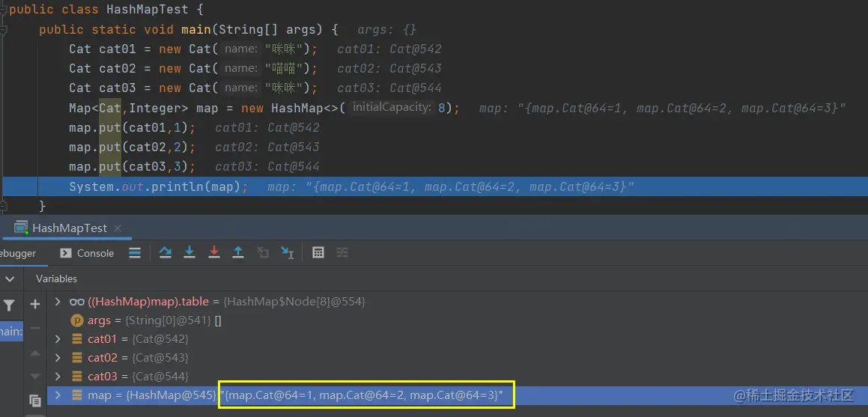Click the cat03 declaration line

coord(193,88)
